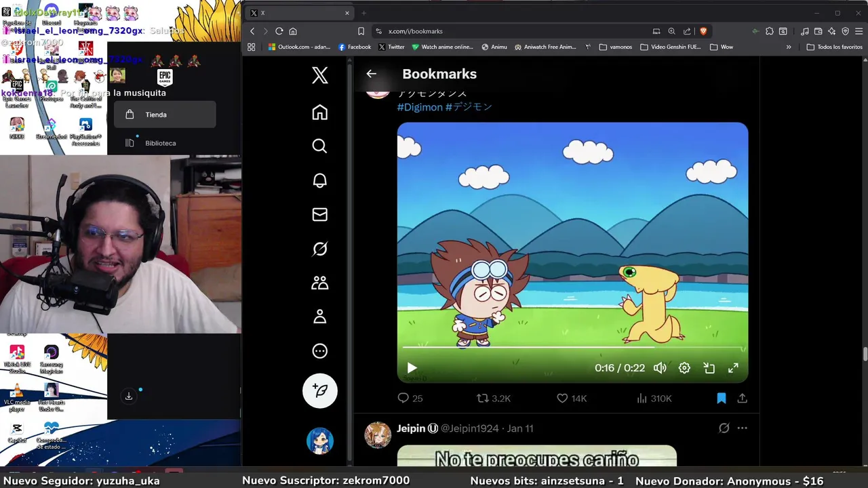The height and width of the screenshot is (488, 868).
Task: Open picture-in-picture on the video
Action: [709, 368]
